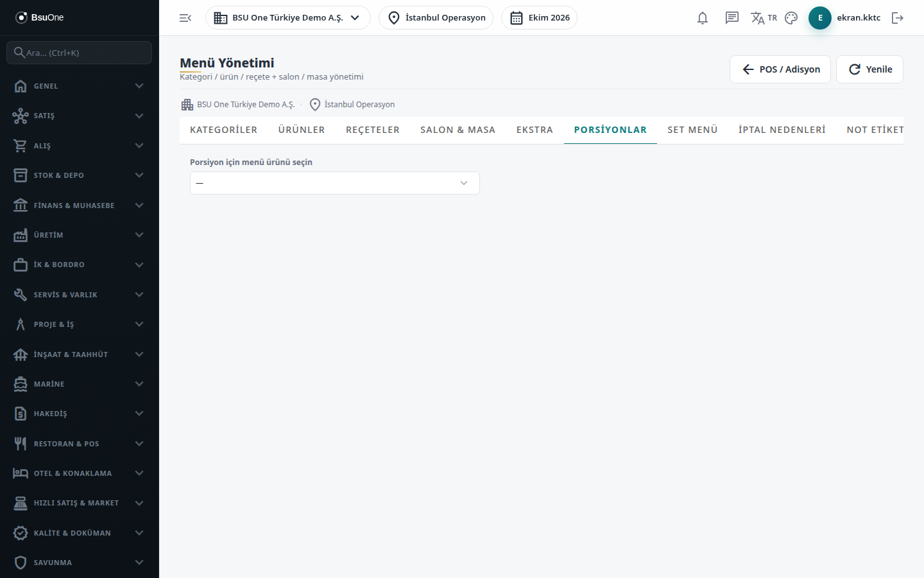
Task: Open the Savunma shield icon
Action: click(21, 563)
